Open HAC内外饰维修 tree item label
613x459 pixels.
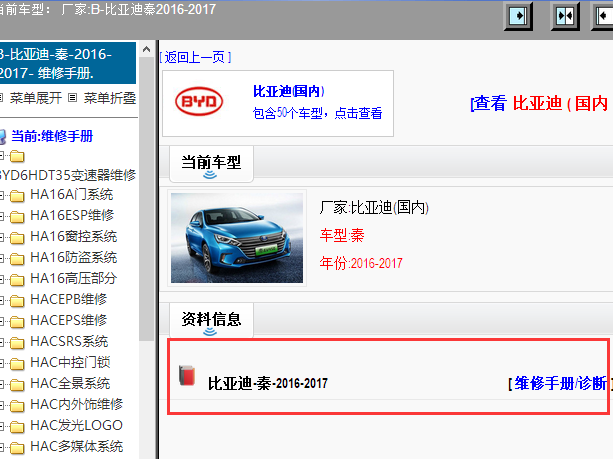[x=77, y=404]
